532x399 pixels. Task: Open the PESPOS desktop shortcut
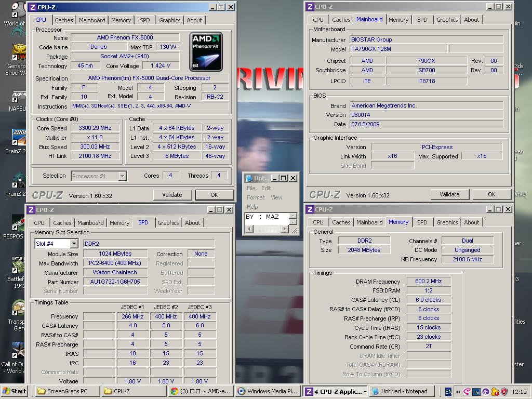pos(19,223)
